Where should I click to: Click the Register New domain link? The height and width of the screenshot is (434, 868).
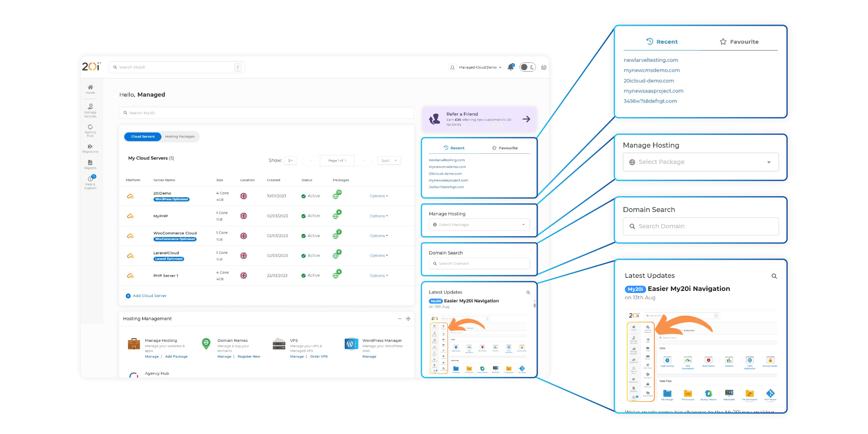point(249,357)
